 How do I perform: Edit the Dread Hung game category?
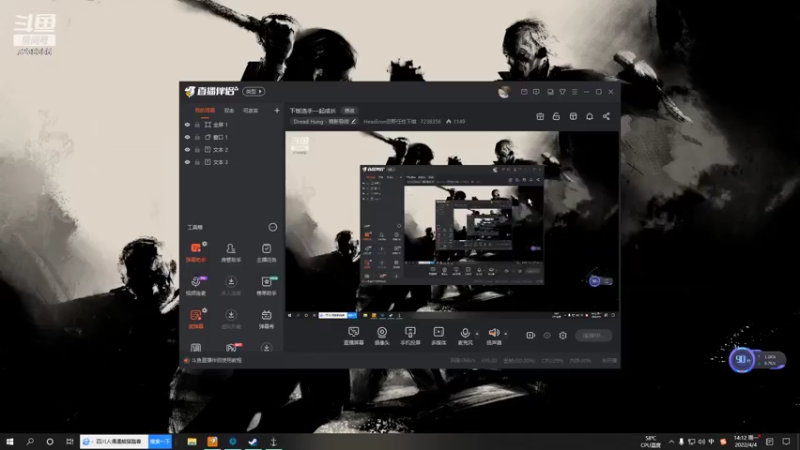coord(323,121)
